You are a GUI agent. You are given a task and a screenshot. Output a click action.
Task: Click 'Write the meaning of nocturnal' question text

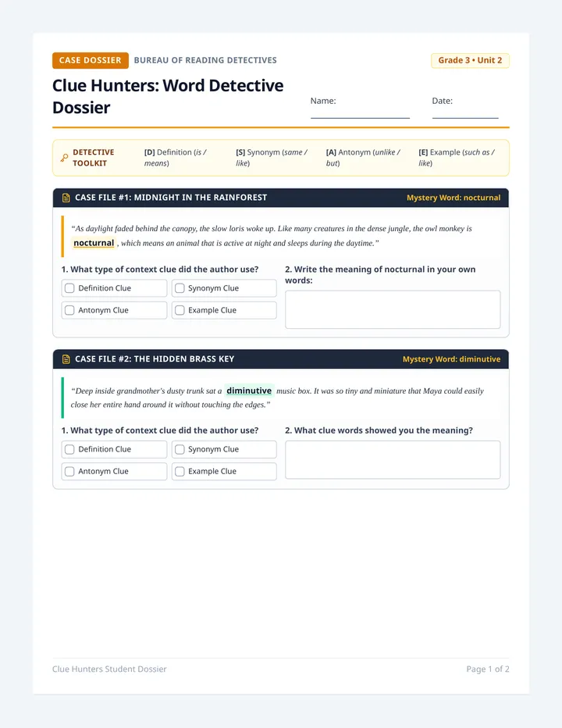click(x=380, y=275)
